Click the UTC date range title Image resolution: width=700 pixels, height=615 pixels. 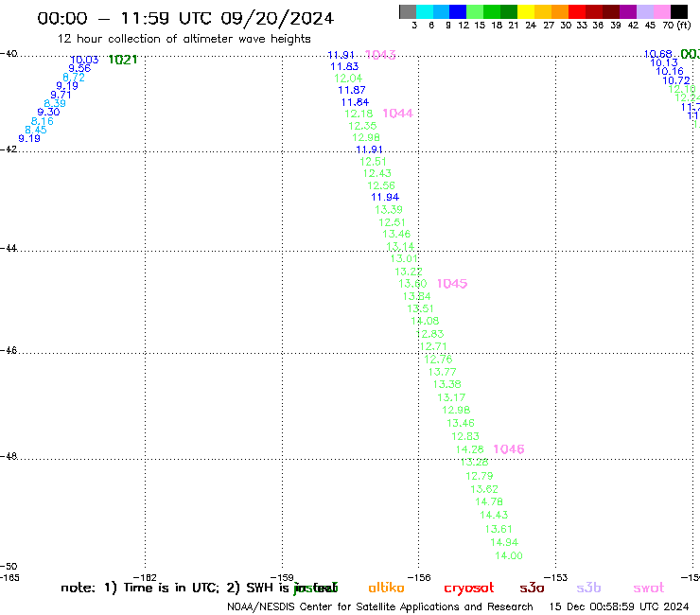pyautogui.click(x=185, y=18)
